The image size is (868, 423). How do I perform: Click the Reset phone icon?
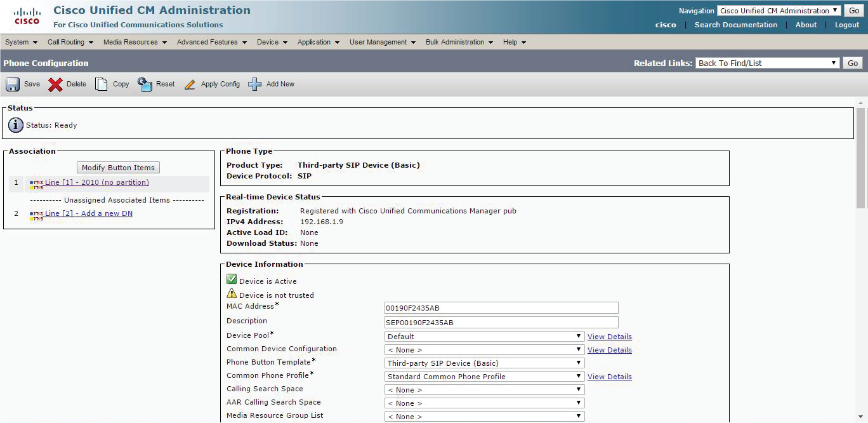(x=145, y=84)
